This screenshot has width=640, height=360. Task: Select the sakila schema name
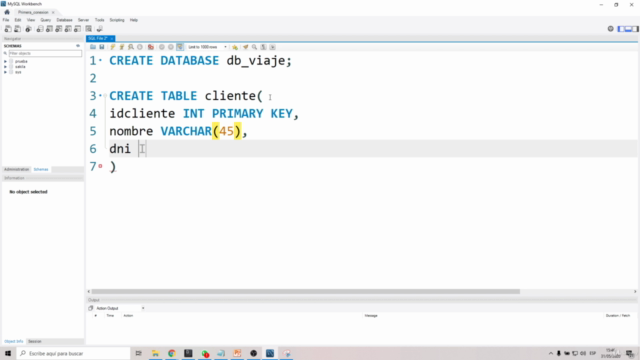click(x=20, y=67)
